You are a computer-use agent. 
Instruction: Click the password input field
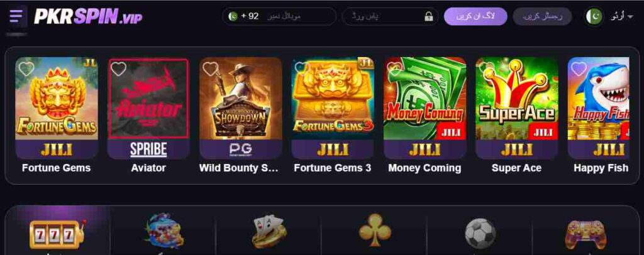(x=390, y=16)
